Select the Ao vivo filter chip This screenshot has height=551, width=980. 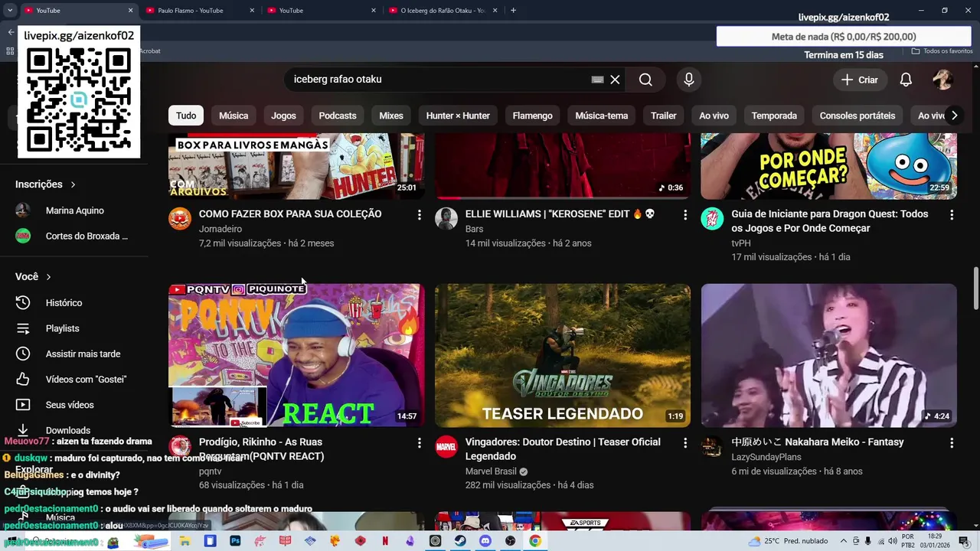[714, 116]
